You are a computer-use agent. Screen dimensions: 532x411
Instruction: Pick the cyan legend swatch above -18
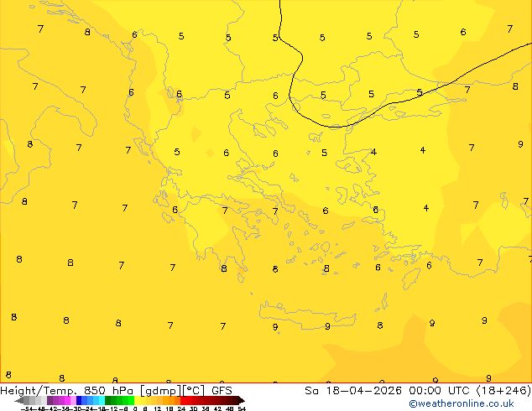(102, 400)
